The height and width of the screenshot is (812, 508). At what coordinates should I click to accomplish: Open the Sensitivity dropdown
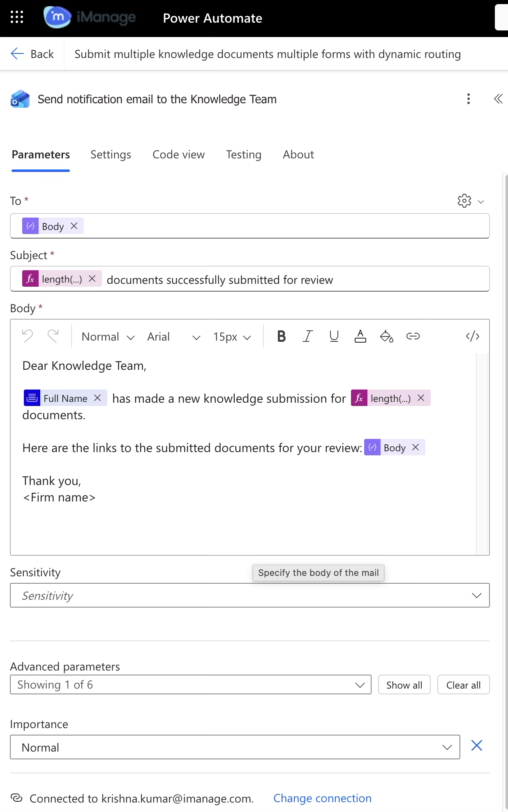(250, 595)
